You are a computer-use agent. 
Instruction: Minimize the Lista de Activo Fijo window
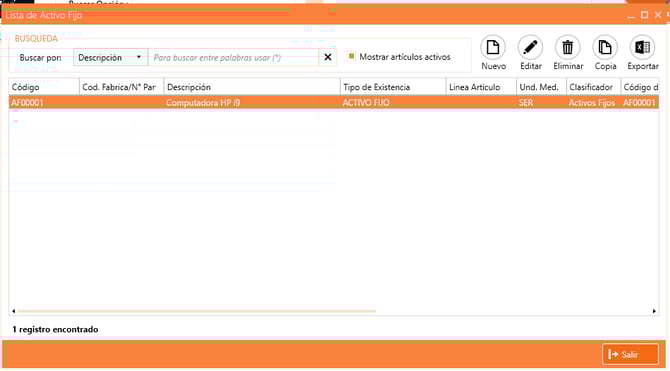coord(631,16)
